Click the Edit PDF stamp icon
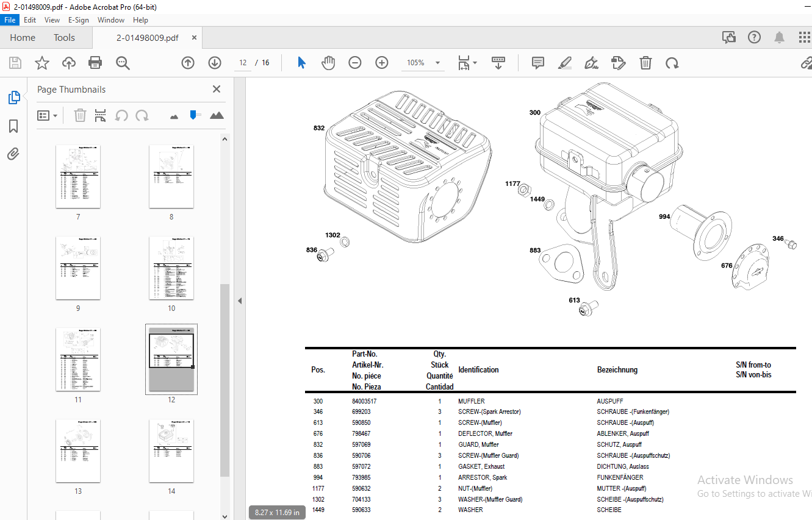 click(x=618, y=63)
